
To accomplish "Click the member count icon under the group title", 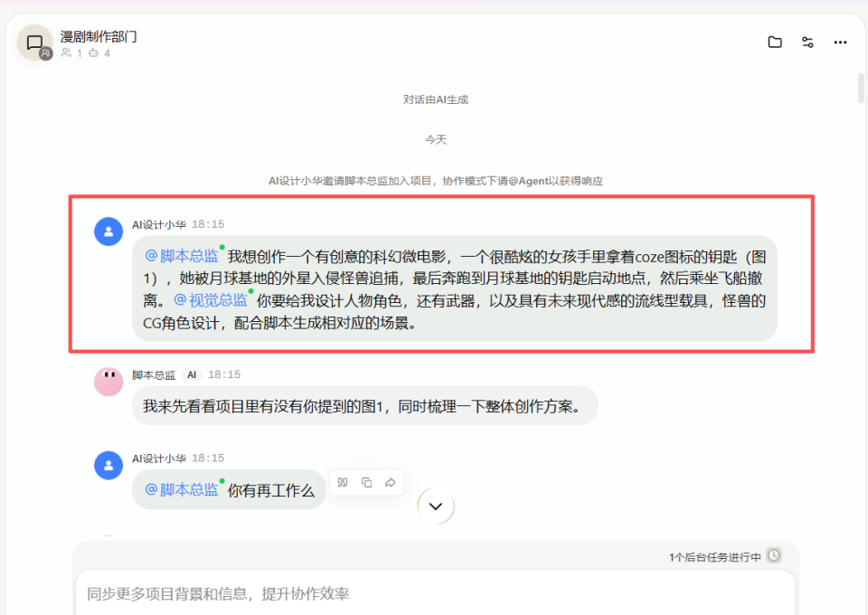I will 66,52.
